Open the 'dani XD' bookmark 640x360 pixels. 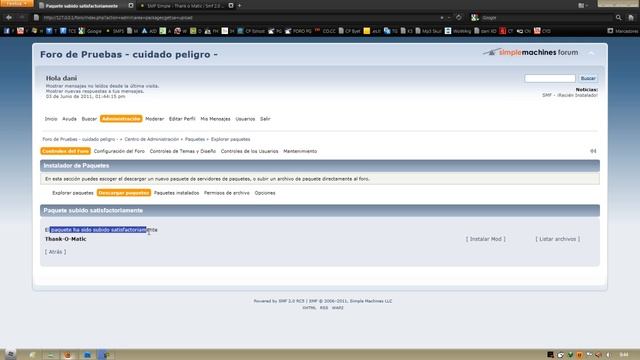pyautogui.click(x=485, y=31)
